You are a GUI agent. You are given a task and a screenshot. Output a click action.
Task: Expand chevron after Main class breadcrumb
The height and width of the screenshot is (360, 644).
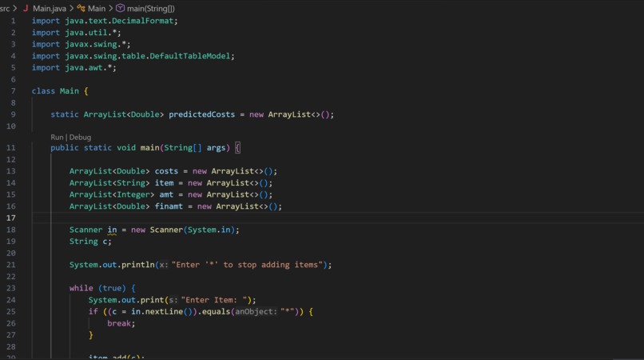(110, 8)
